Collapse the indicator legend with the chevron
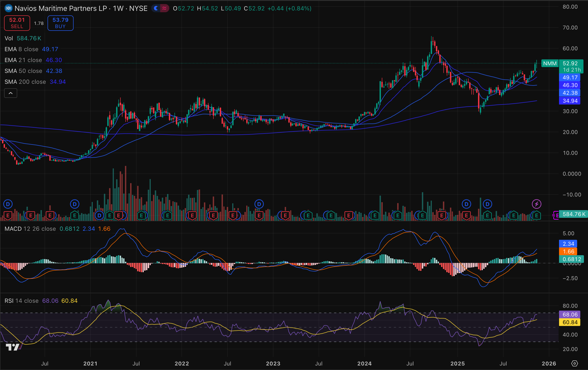Image resolution: width=588 pixels, height=370 pixels. click(11, 93)
